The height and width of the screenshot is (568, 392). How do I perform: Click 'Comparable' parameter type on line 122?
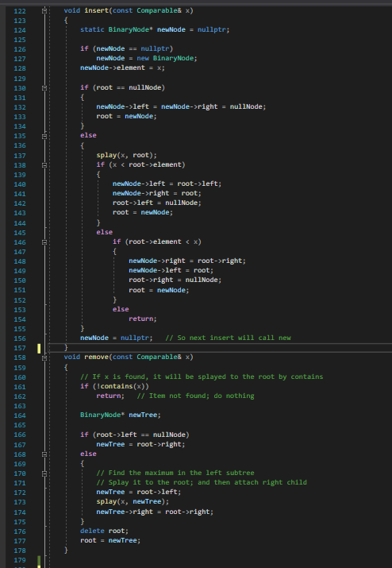[x=157, y=10]
